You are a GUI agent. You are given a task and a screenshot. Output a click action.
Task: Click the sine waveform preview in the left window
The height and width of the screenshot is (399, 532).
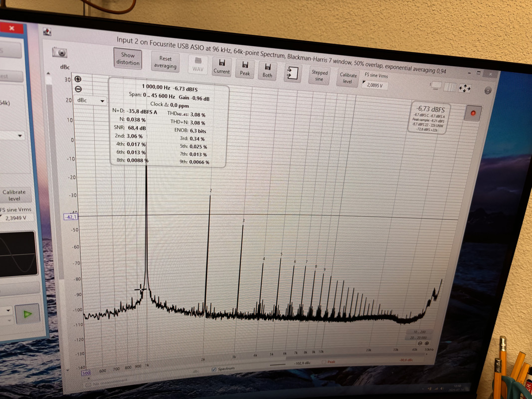(17, 253)
